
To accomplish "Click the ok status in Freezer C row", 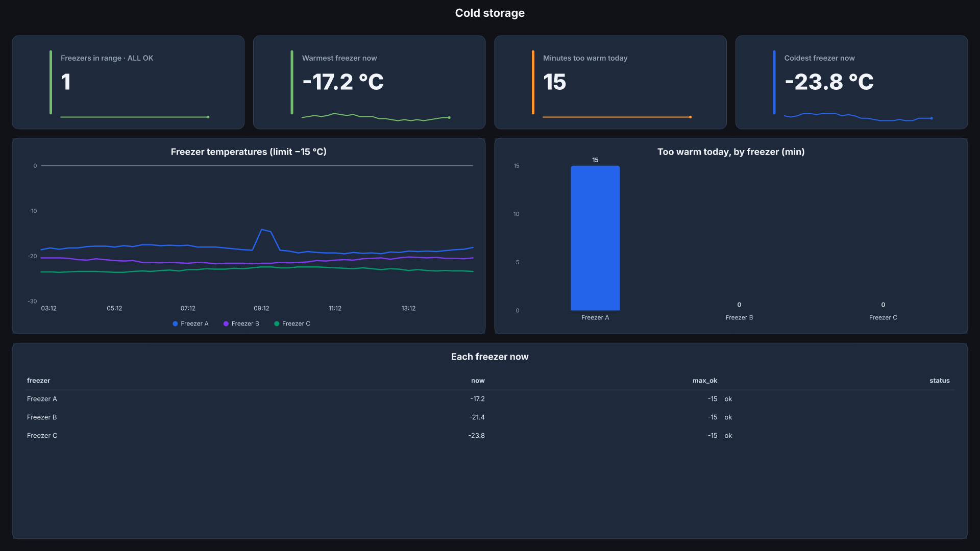I will [x=728, y=436].
